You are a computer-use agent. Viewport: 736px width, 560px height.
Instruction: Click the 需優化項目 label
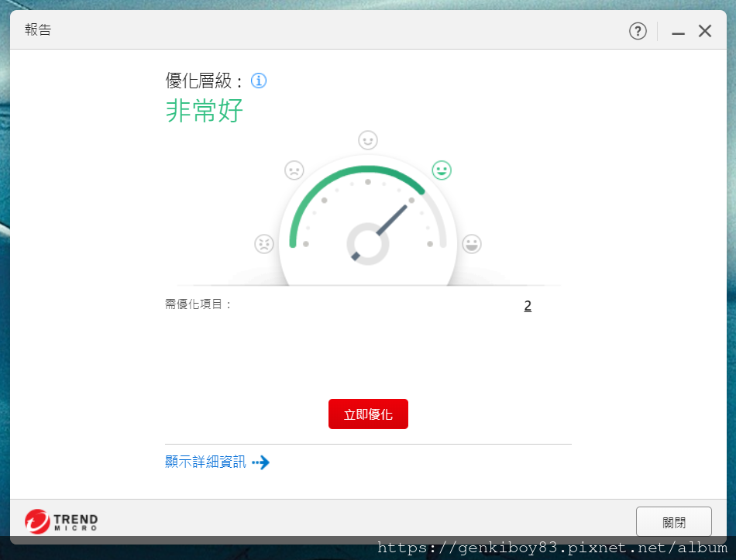(198, 304)
